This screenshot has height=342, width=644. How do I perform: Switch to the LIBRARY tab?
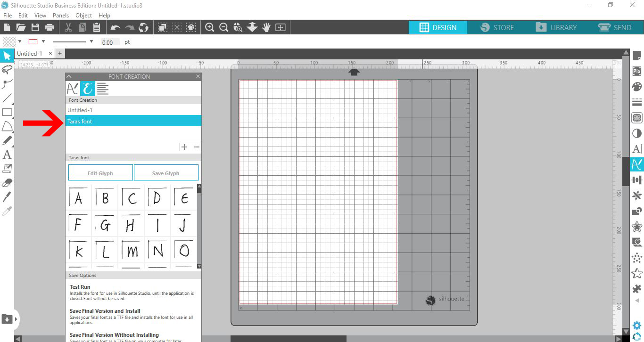point(556,27)
